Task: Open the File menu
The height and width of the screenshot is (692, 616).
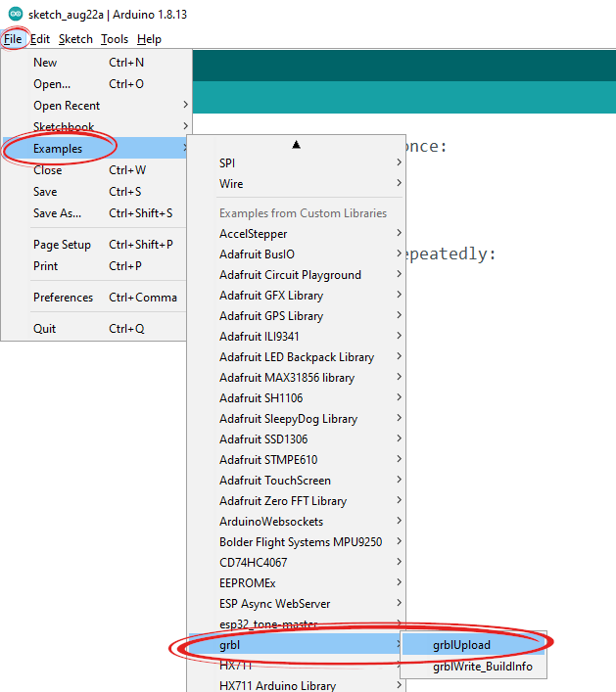Action: click(13, 39)
